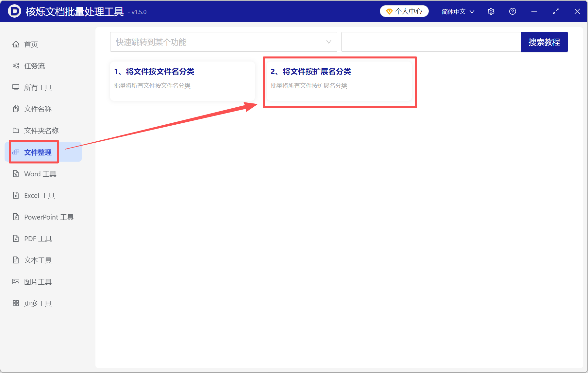Open the PDF 工具 section
Image resolution: width=588 pixels, height=373 pixels.
point(38,239)
